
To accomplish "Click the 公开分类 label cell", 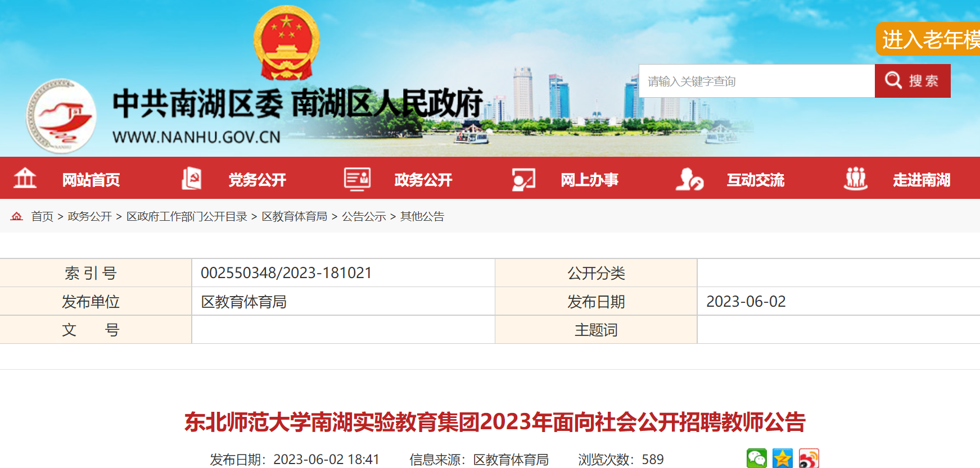I will 596,273.
